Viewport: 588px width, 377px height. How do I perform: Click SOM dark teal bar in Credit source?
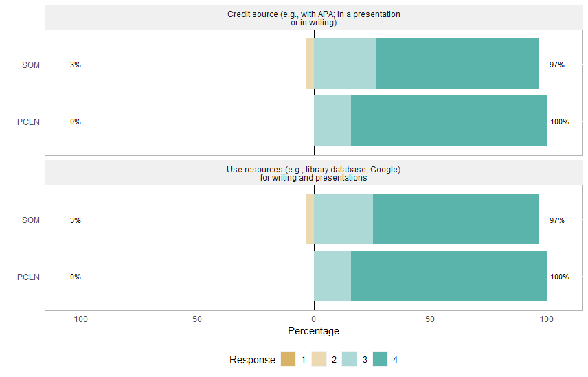tap(457, 65)
